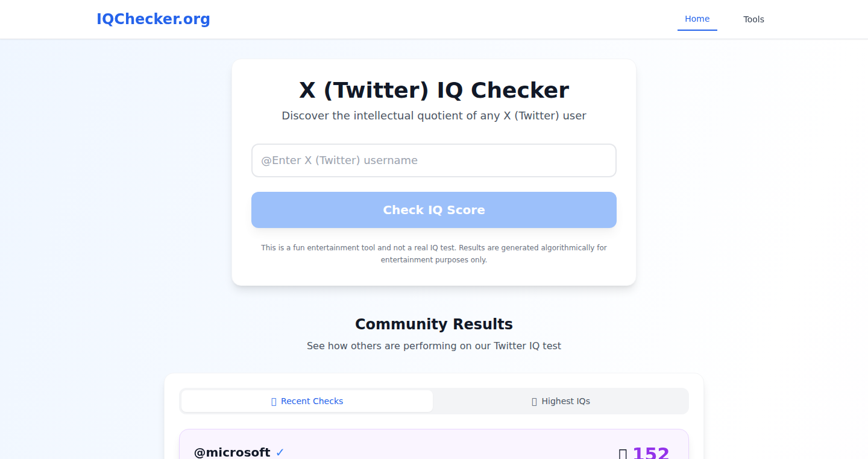Click the X (Twitter) IQ Checker heading
The image size is (868, 459).
point(434,90)
